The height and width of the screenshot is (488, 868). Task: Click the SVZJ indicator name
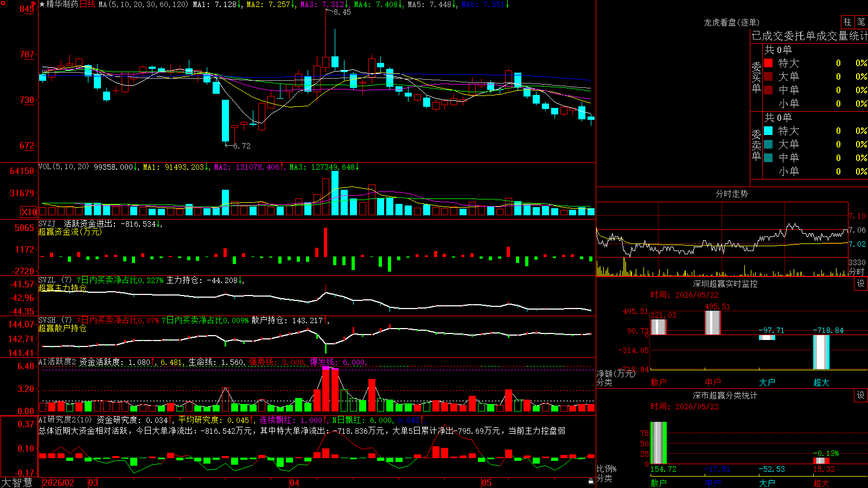(x=47, y=223)
